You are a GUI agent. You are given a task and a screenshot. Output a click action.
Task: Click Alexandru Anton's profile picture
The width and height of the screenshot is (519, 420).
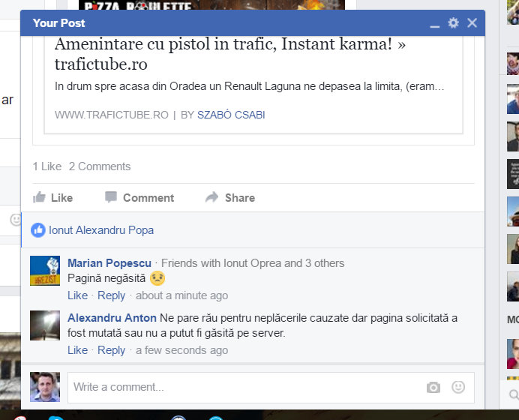tap(45, 325)
